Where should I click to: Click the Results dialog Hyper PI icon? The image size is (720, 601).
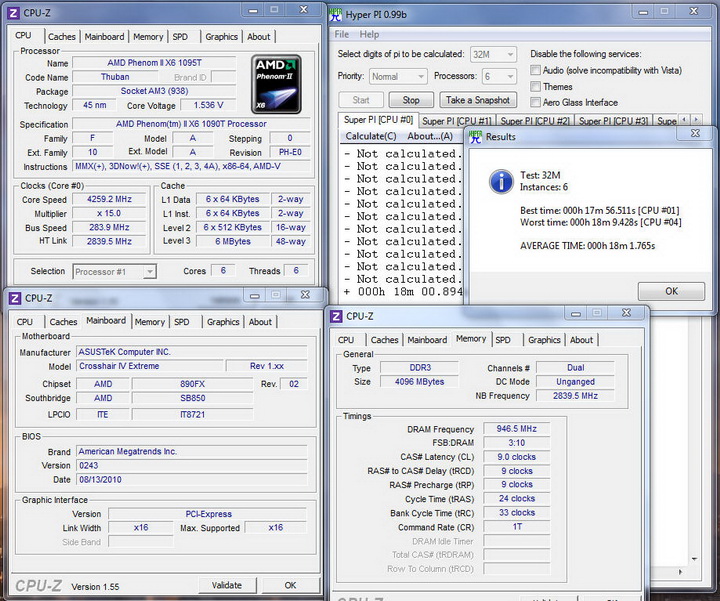tap(476, 137)
